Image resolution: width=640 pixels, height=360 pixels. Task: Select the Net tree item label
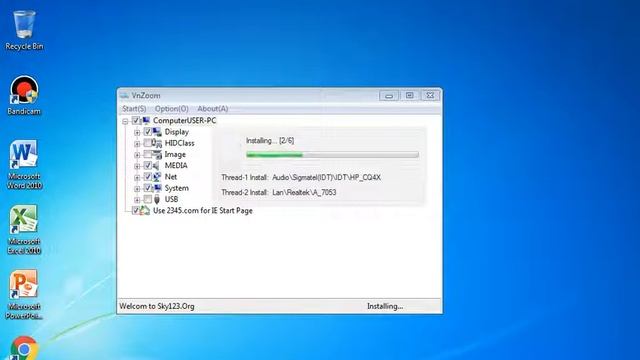[x=171, y=177]
